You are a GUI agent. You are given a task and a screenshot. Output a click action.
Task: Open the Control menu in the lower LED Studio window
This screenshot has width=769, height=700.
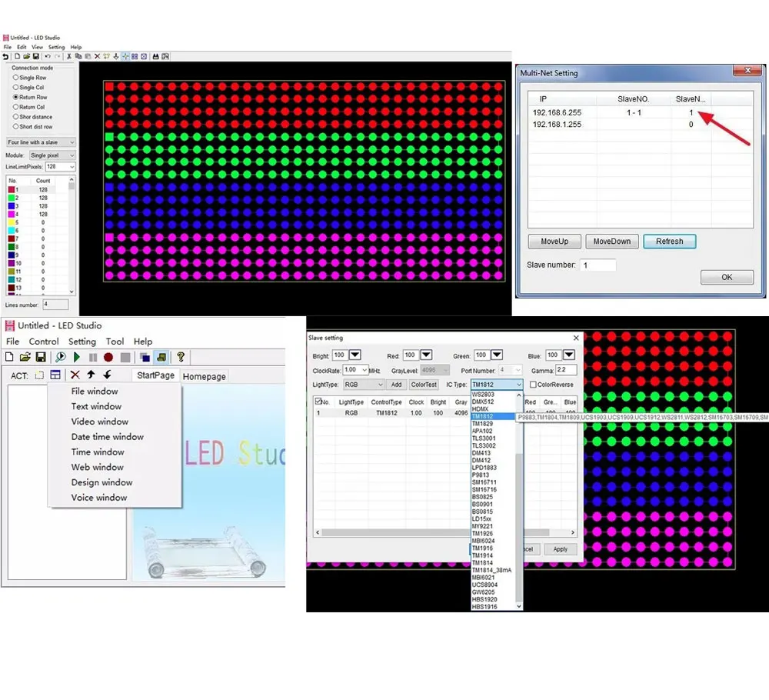(44, 342)
